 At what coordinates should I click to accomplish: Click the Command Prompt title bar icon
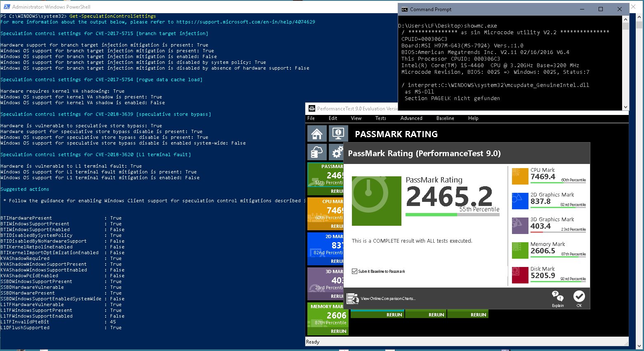coord(405,9)
